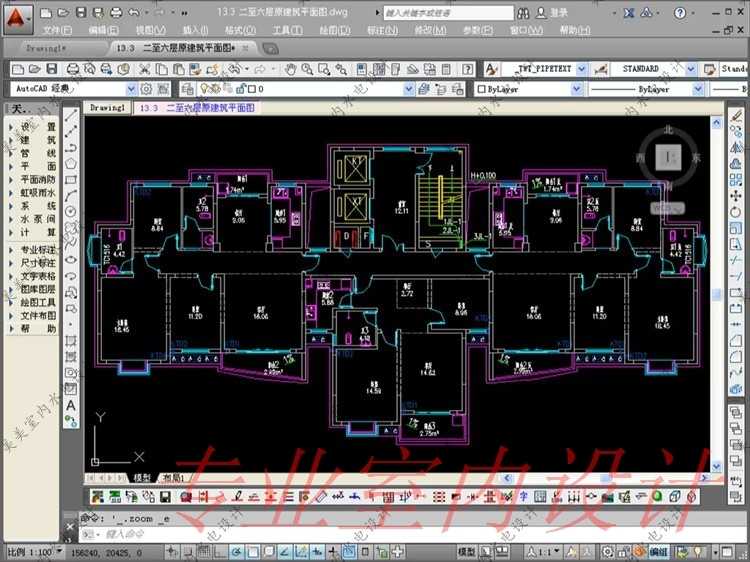This screenshot has height=562, width=750.
Task: Click the Pan hand tool icon
Action: (x=290, y=69)
